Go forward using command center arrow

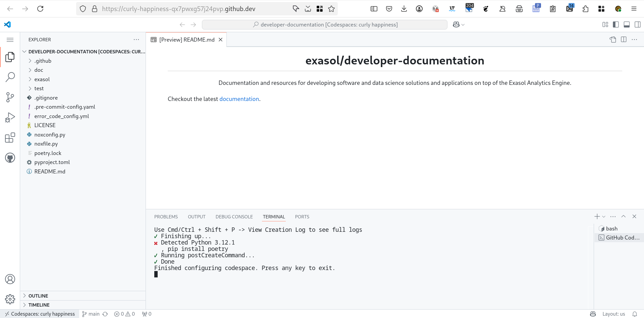(193, 24)
